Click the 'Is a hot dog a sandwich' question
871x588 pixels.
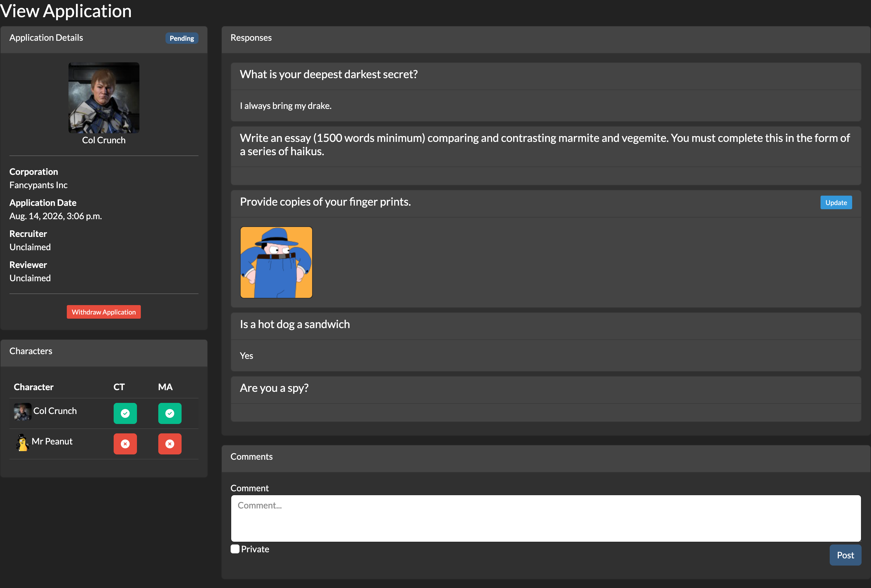[x=295, y=324]
